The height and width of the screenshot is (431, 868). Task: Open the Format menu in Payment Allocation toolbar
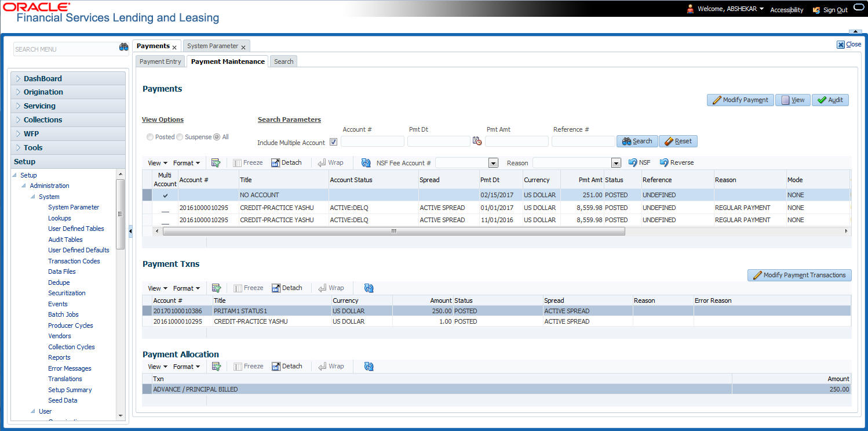click(x=187, y=367)
